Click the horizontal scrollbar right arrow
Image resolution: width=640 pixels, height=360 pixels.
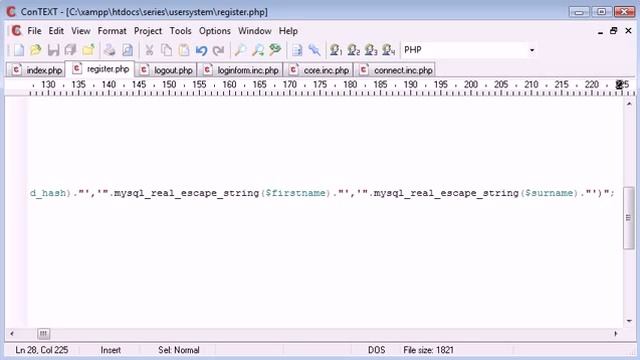(x=616, y=333)
